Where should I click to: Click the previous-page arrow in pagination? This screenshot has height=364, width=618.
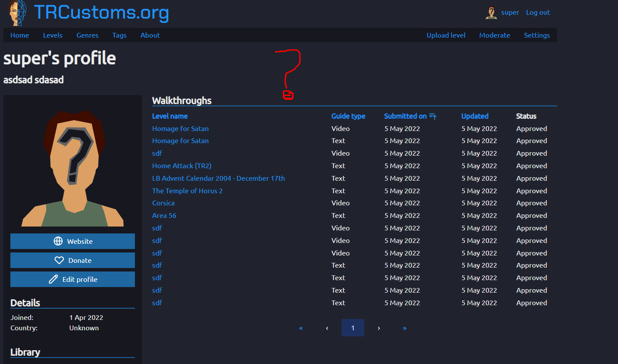(x=327, y=328)
